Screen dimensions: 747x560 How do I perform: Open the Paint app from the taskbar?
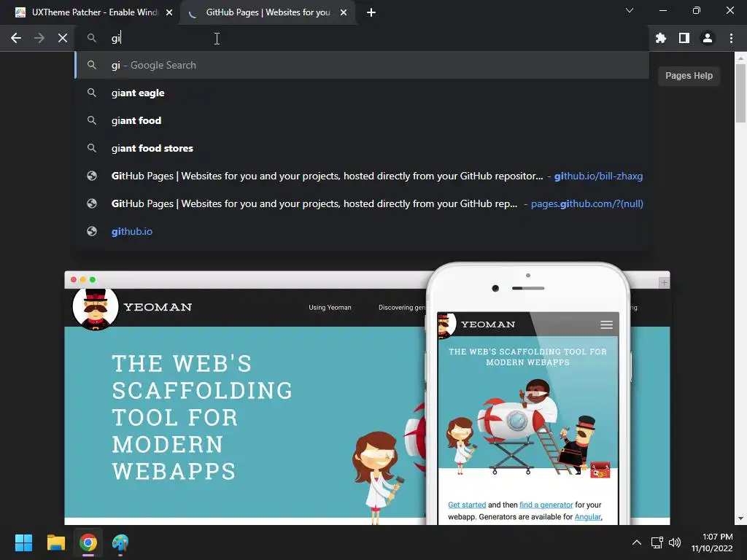[x=120, y=542]
